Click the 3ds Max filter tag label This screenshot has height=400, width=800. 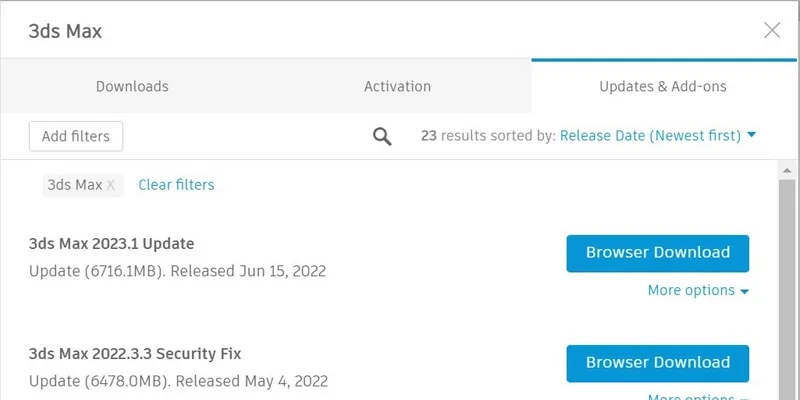74,185
